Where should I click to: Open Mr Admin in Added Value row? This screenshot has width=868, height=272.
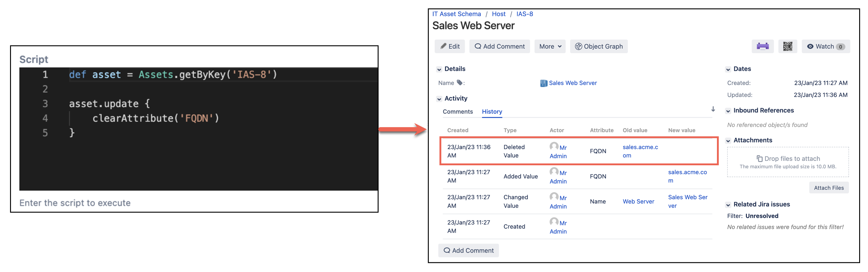click(x=558, y=177)
